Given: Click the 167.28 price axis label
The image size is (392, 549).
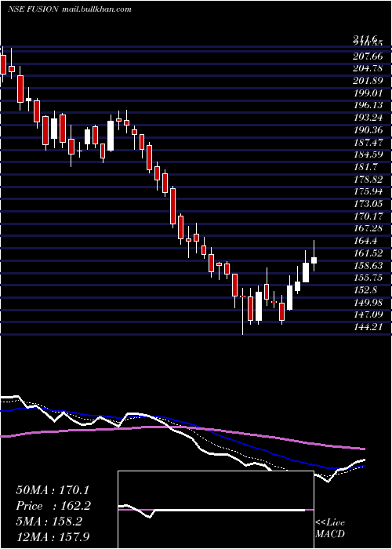Looking at the screenshot, I should (x=368, y=228).
